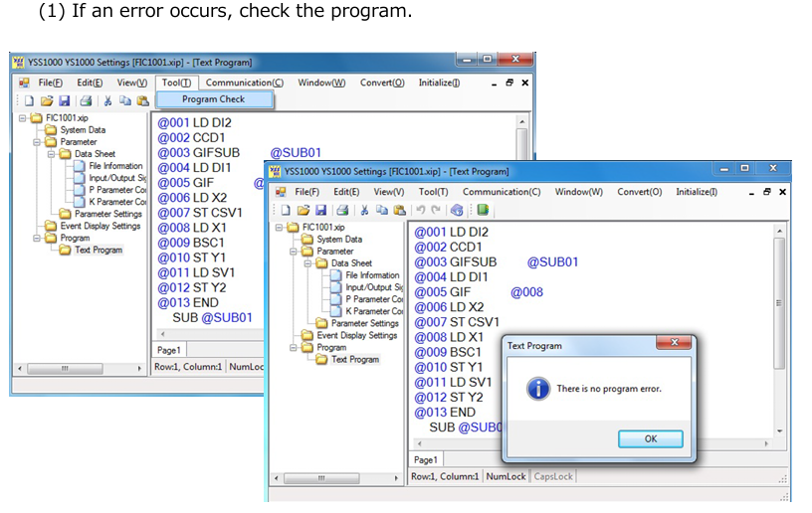Click the Cut scissors icon in the front window
This screenshot has width=812, height=513.
point(364,210)
